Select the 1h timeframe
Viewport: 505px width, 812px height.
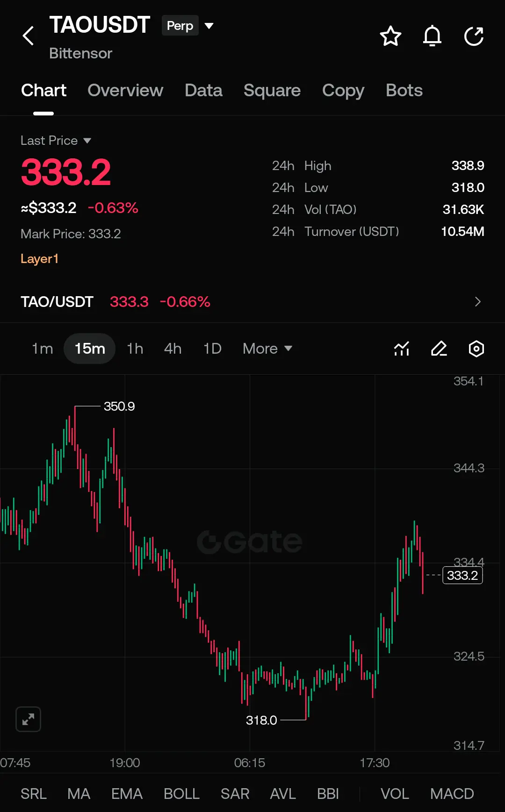[x=135, y=349]
